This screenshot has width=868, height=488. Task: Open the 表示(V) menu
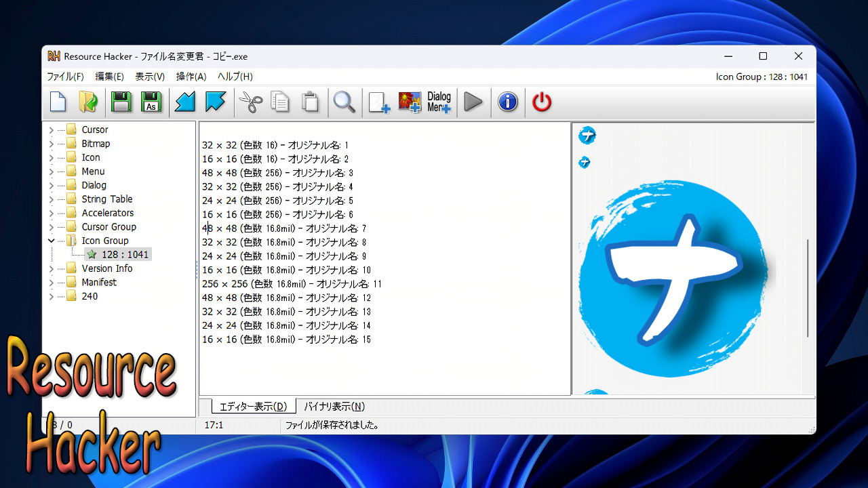[x=150, y=77]
